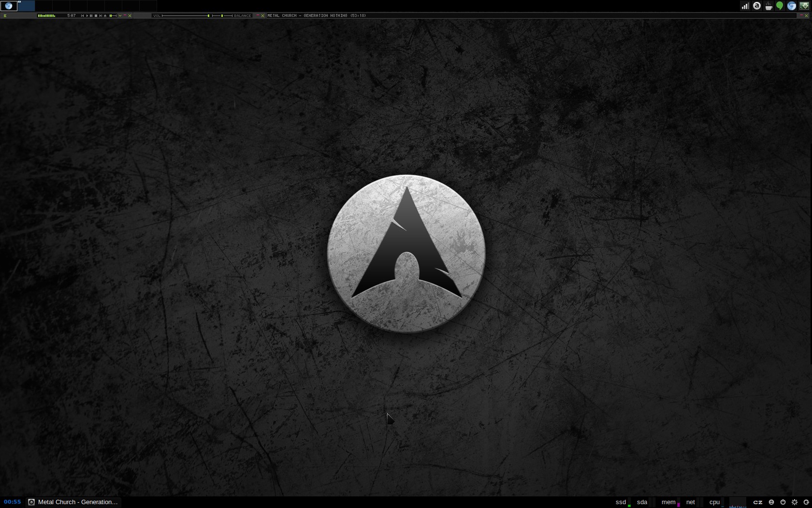Click the Chromium tray icon
Screen dimensions: 812x508
[792, 6]
